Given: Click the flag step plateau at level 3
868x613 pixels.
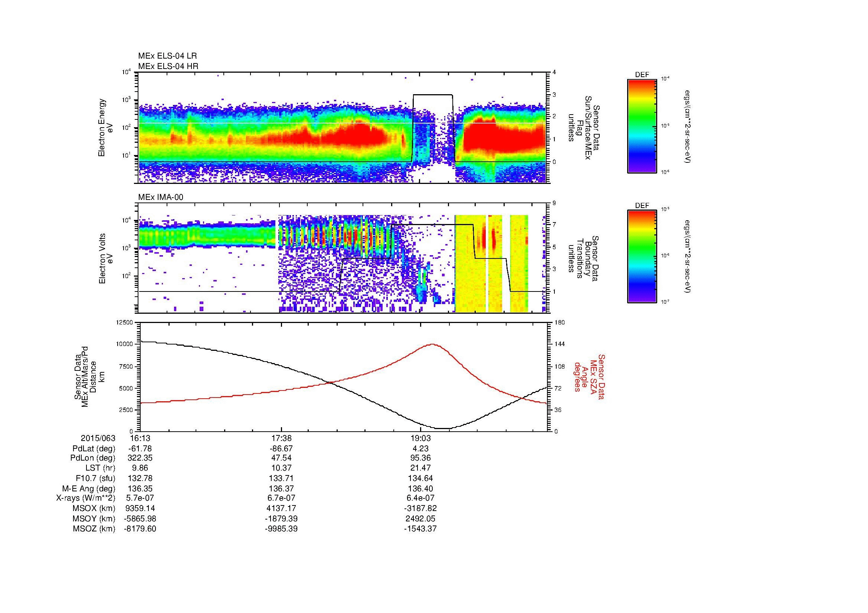Looking at the screenshot, I should pyautogui.click(x=433, y=95).
